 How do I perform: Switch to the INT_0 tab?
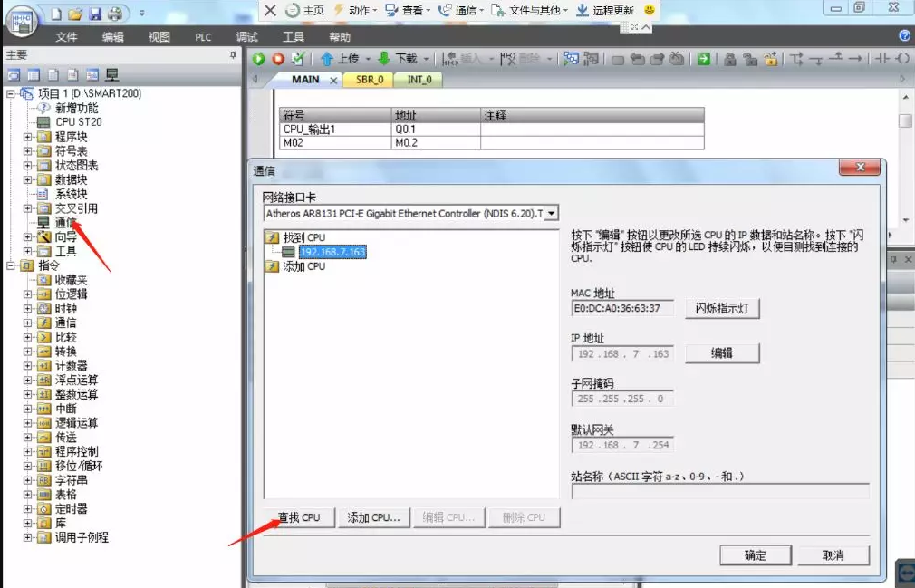(419, 80)
